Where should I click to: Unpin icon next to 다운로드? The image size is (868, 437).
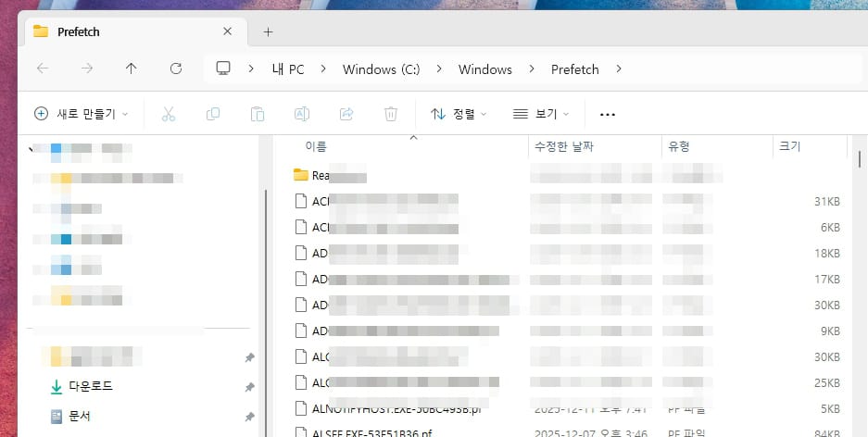(x=250, y=387)
